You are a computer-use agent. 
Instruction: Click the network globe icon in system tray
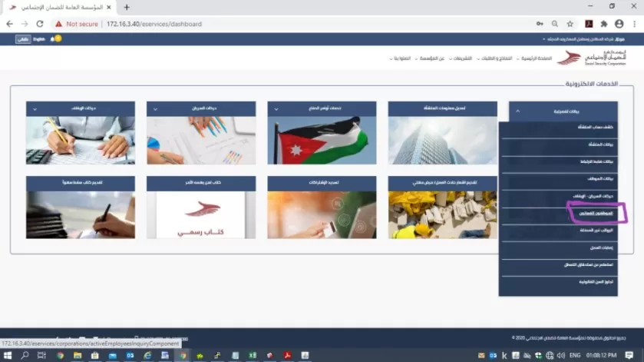click(550, 355)
